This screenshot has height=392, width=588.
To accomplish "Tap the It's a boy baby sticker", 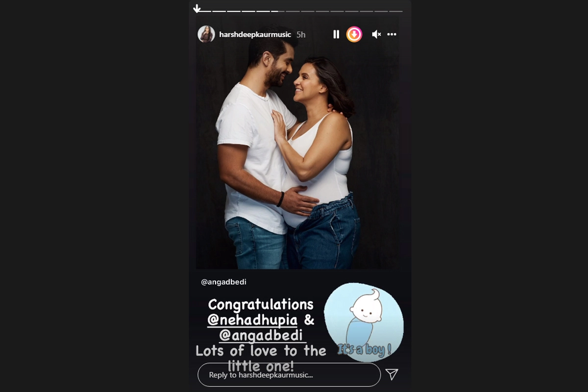I will click(364, 322).
